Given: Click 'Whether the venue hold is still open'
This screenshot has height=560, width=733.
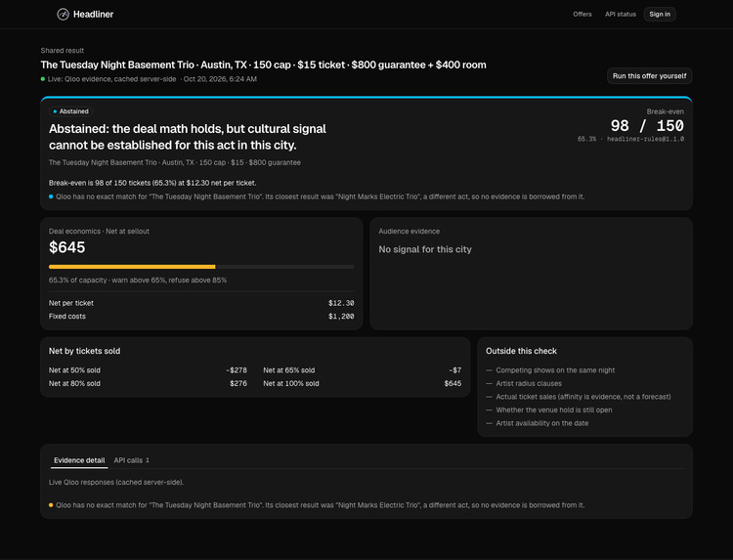Looking at the screenshot, I should tap(554, 409).
